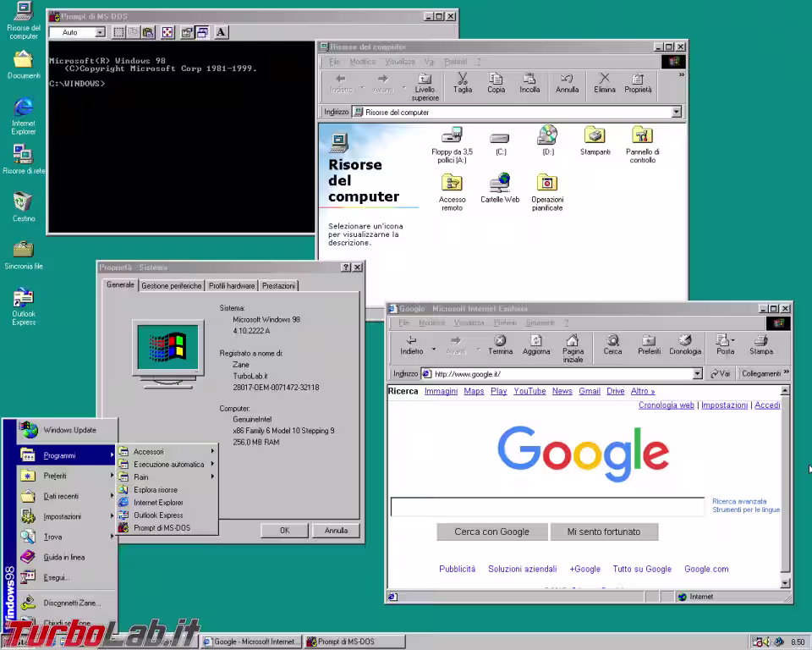Click the Vai button in Internet Explorer
This screenshot has height=650, width=812.
720,374
